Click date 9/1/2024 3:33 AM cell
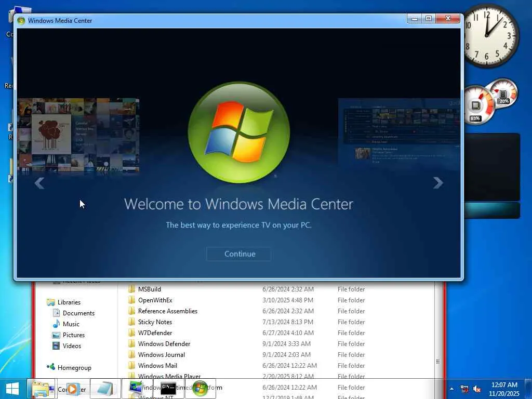This screenshot has width=532, height=399. coord(286,343)
